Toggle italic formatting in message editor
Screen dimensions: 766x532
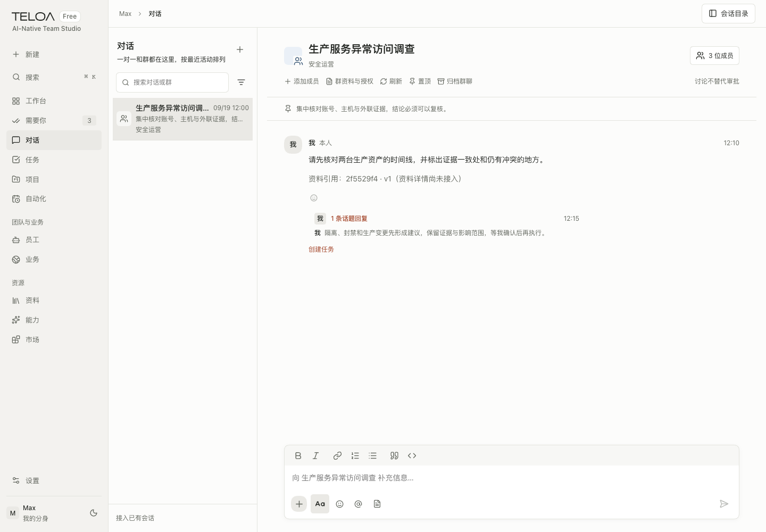point(316,456)
